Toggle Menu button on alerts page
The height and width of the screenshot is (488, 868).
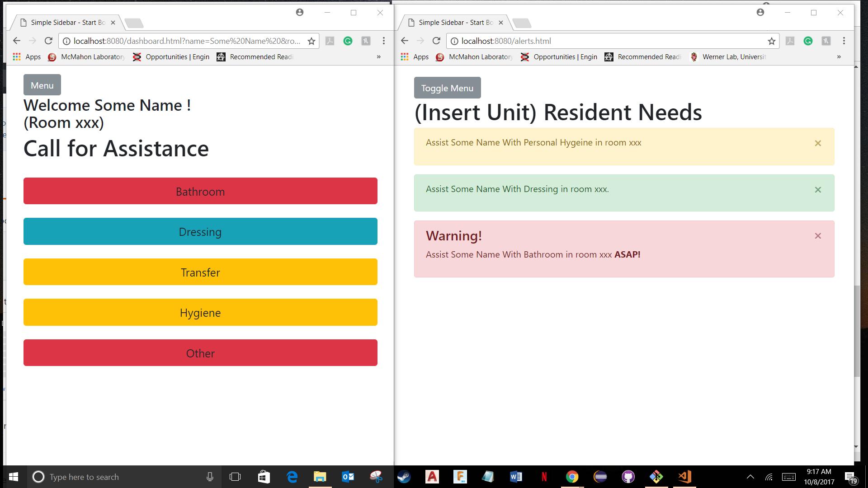(x=447, y=88)
